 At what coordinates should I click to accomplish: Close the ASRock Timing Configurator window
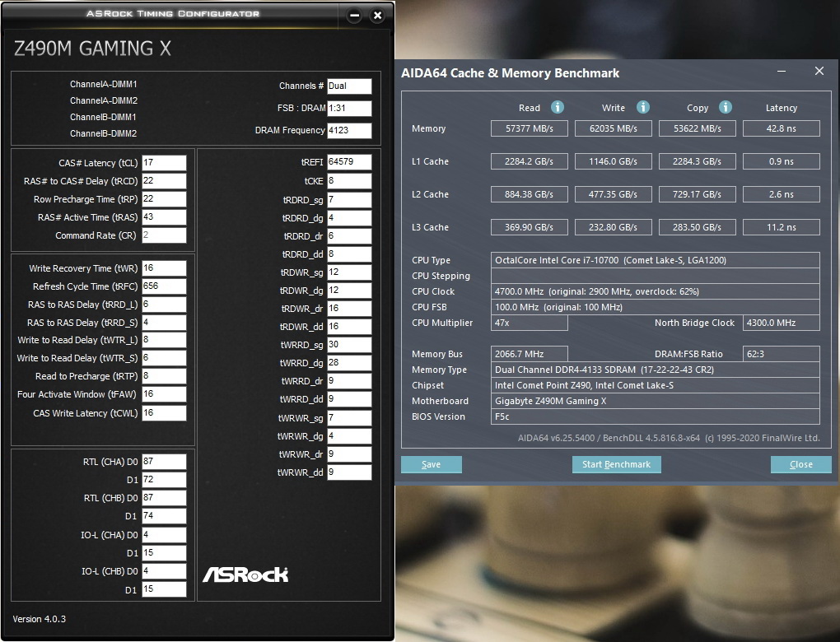coord(377,16)
